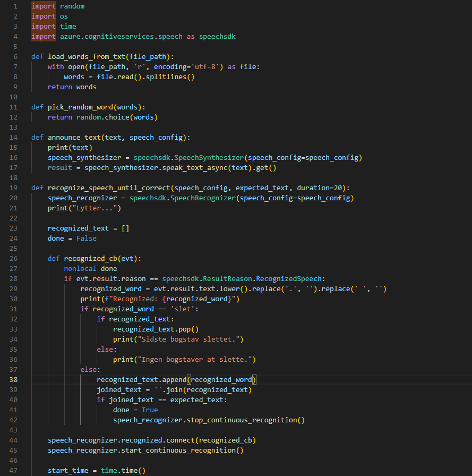Click 'recognized_cb' in the def on line 26
Image resolution: width=472 pixels, height=476 pixels.
click(x=90, y=258)
